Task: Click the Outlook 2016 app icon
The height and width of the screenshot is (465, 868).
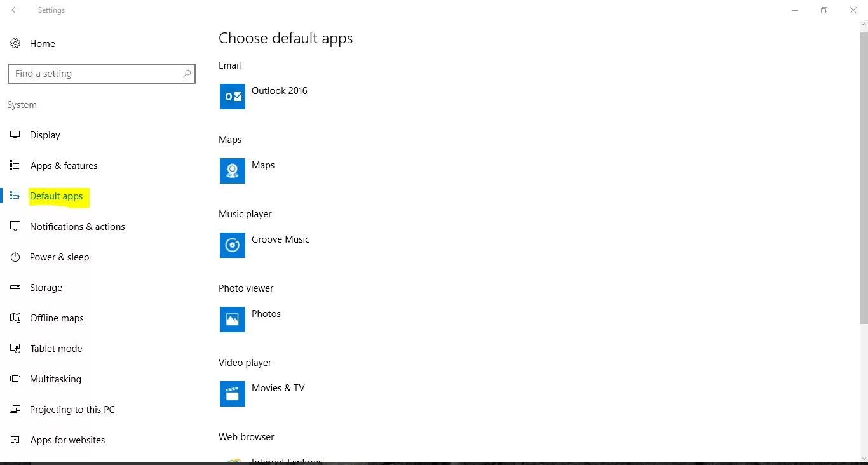Action: click(x=233, y=97)
